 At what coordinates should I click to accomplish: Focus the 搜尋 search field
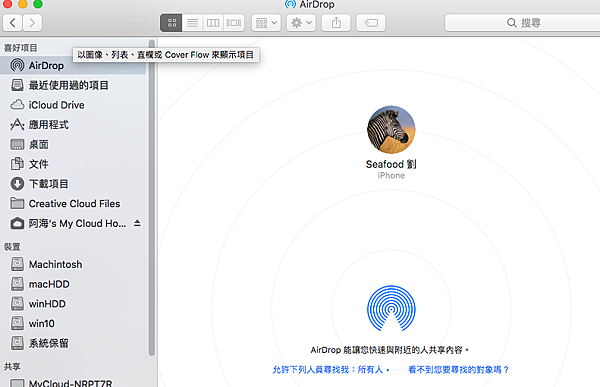click(x=523, y=23)
